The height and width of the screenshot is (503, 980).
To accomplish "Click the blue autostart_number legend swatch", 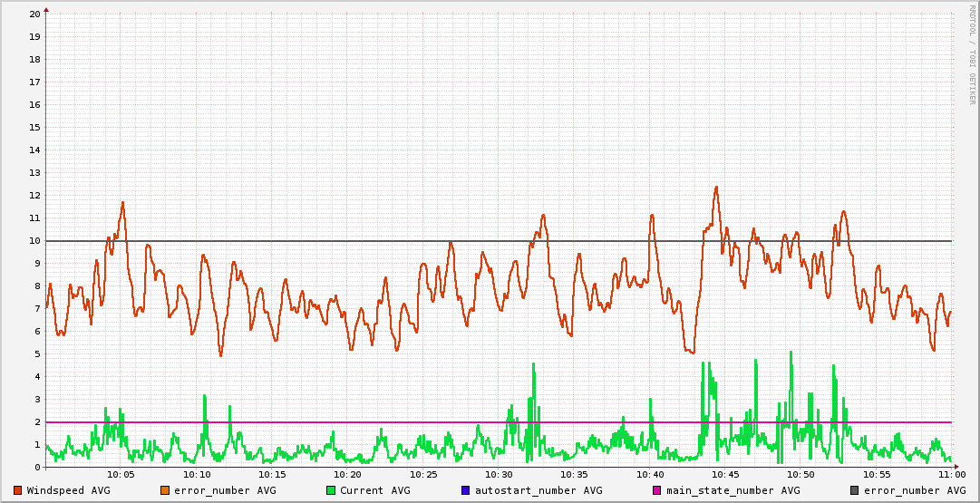I will click(466, 490).
